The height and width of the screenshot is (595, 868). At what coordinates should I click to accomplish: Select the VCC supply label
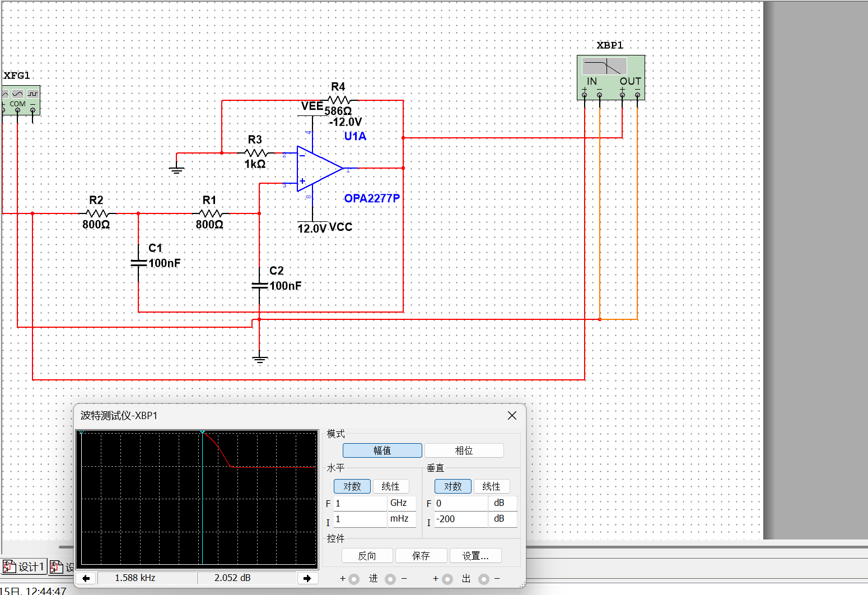(x=340, y=227)
